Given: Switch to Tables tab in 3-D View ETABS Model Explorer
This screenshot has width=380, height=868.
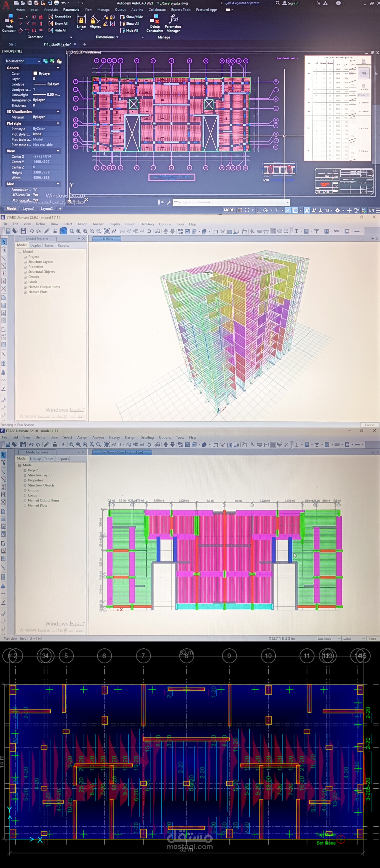Looking at the screenshot, I should [x=49, y=245].
